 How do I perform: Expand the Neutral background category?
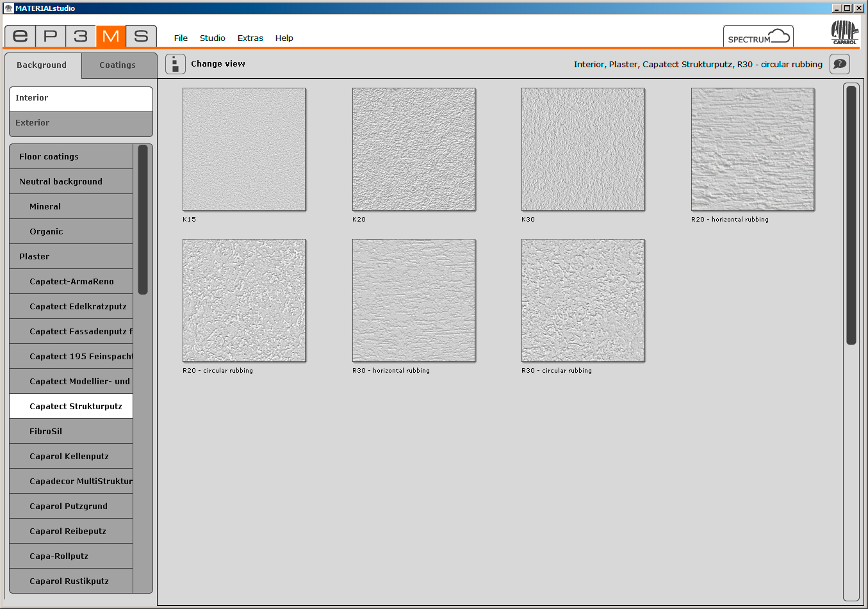(x=71, y=181)
